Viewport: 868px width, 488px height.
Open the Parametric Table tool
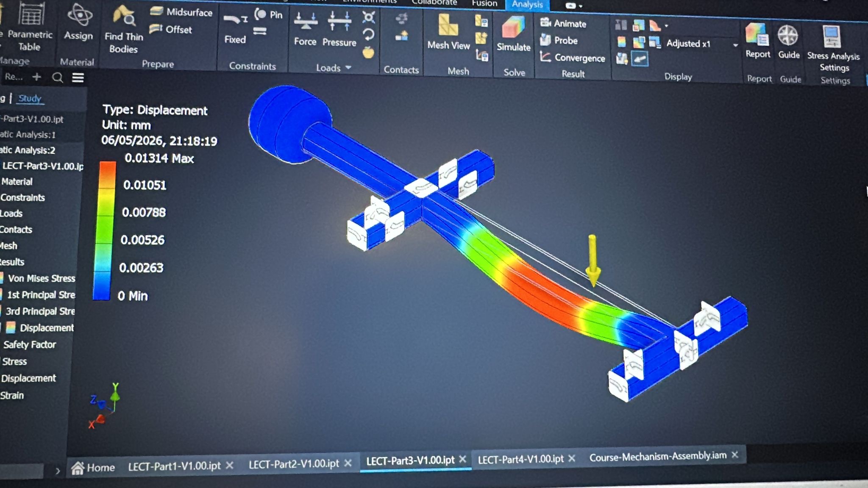point(30,28)
